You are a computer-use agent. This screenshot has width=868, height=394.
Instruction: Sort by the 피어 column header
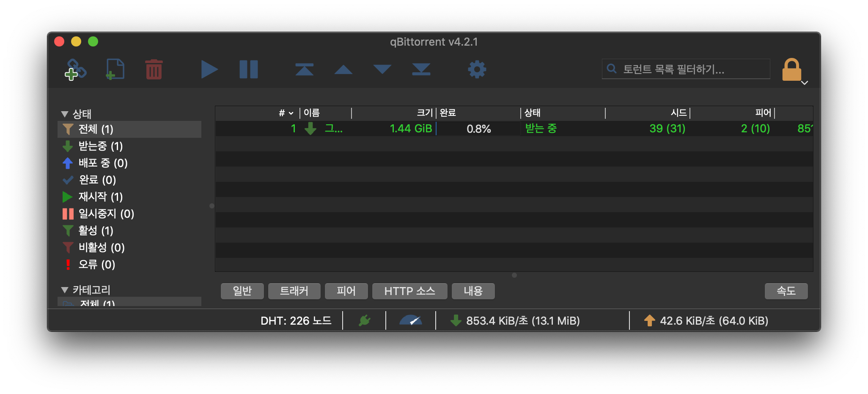coord(732,113)
